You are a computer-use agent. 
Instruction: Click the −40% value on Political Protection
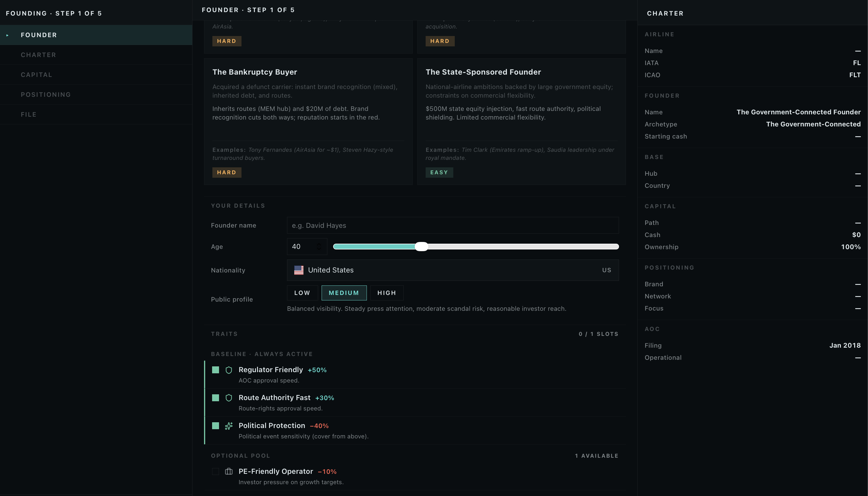coord(319,426)
